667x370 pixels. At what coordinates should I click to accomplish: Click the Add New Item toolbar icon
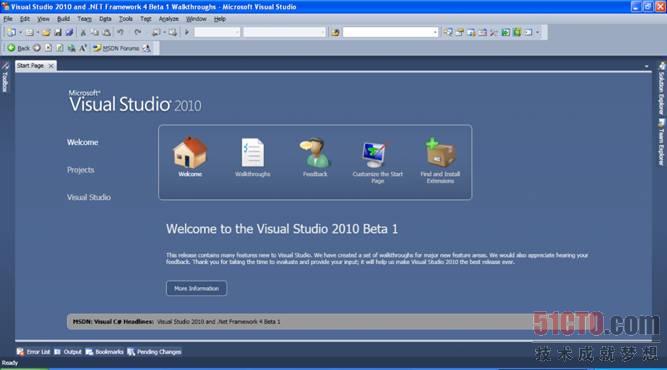(29, 32)
